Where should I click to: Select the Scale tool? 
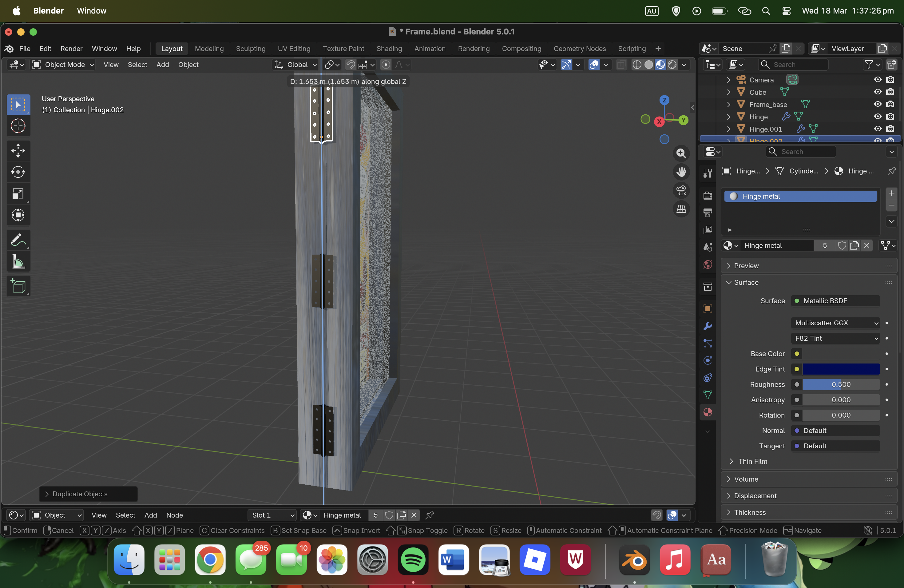[x=18, y=194]
